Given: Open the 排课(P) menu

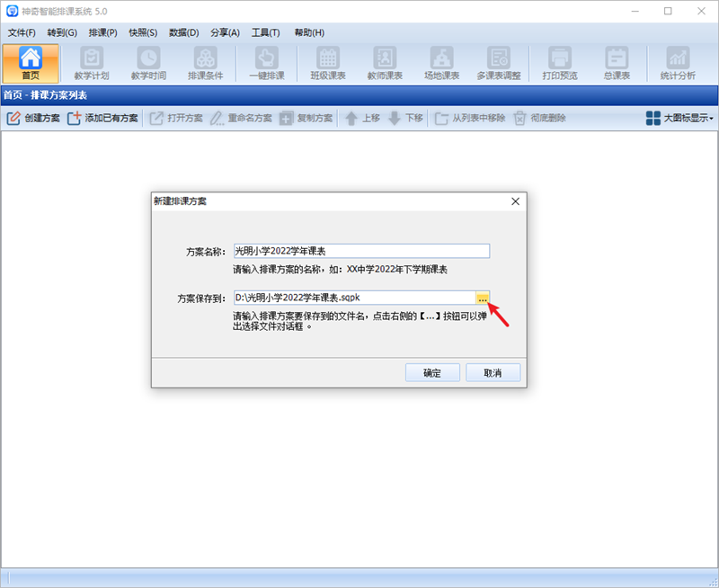Looking at the screenshot, I should [x=102, y=32].
